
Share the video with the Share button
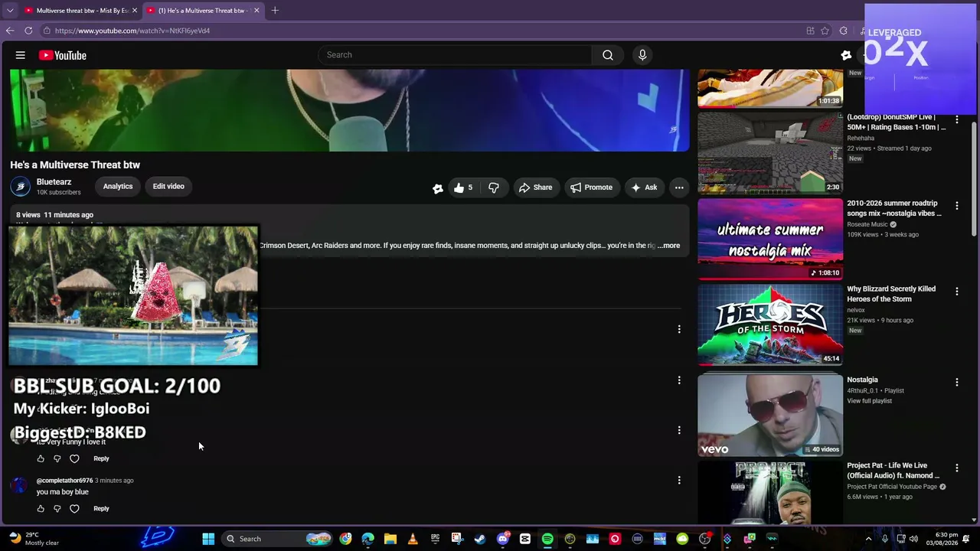tap(535, 187)
